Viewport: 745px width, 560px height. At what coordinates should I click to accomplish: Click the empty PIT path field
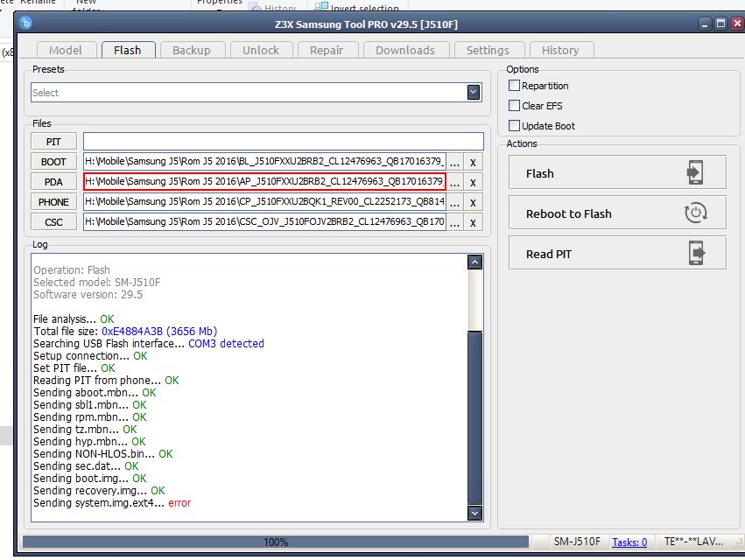pyautogui.click(x=284, y=142)
